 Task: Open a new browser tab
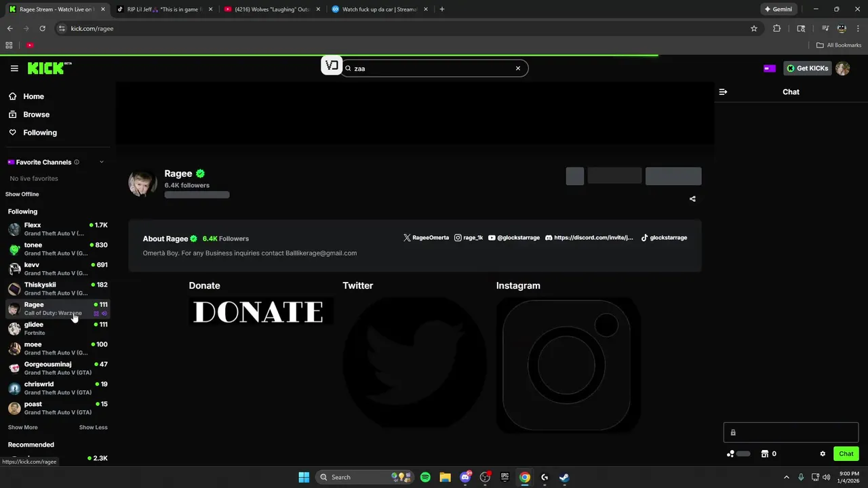coord(442,9)
